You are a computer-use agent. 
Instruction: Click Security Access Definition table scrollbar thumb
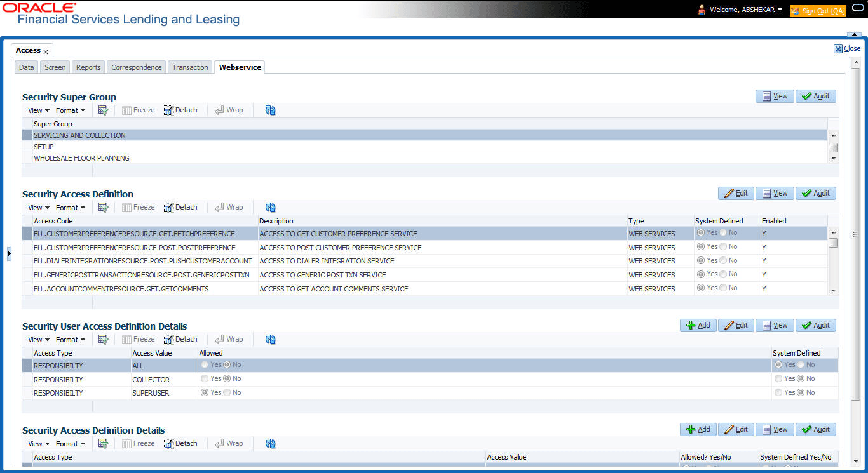(834, 243)
